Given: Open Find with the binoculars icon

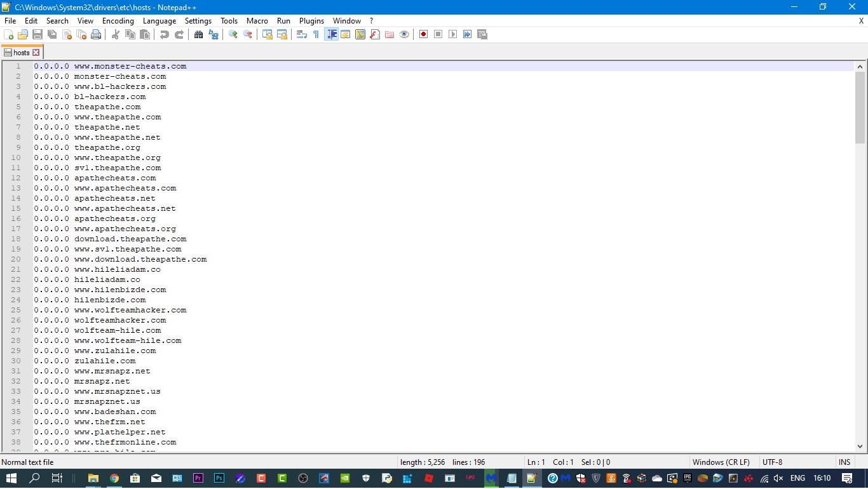Looking at the screenshot, I should click(x=199, y=34).
